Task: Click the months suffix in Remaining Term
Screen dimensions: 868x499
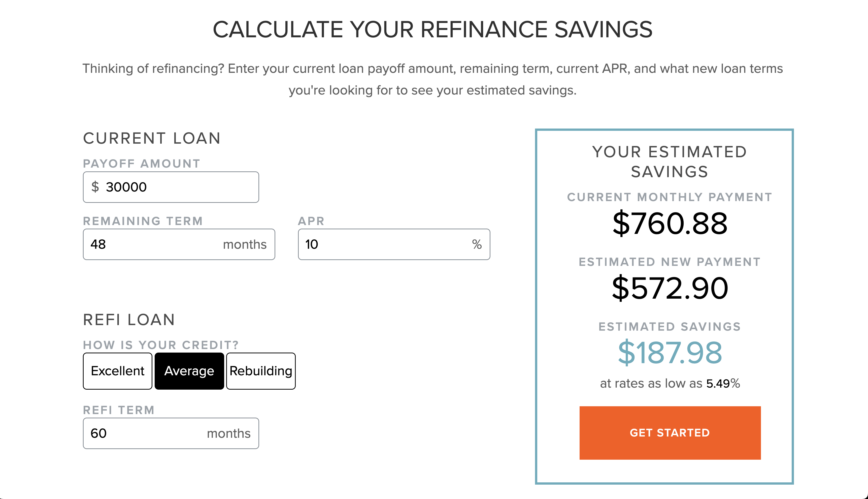Action: pos(245,244)
